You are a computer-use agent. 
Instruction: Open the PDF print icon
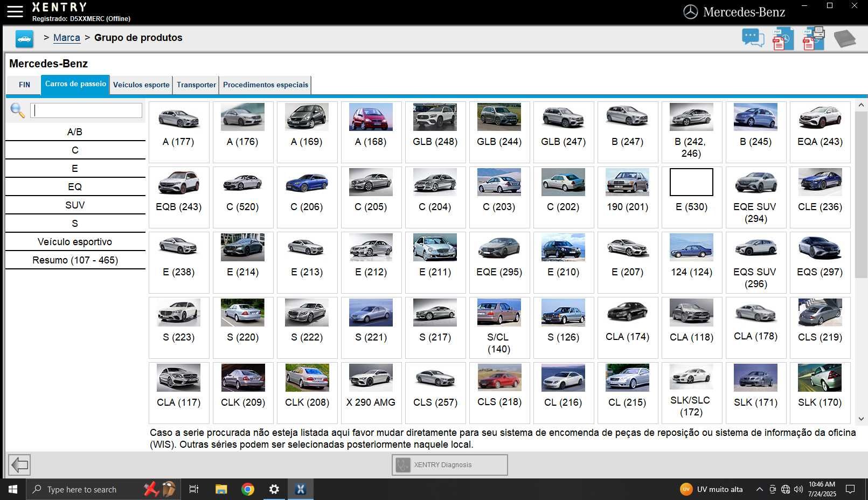point(814,39)
